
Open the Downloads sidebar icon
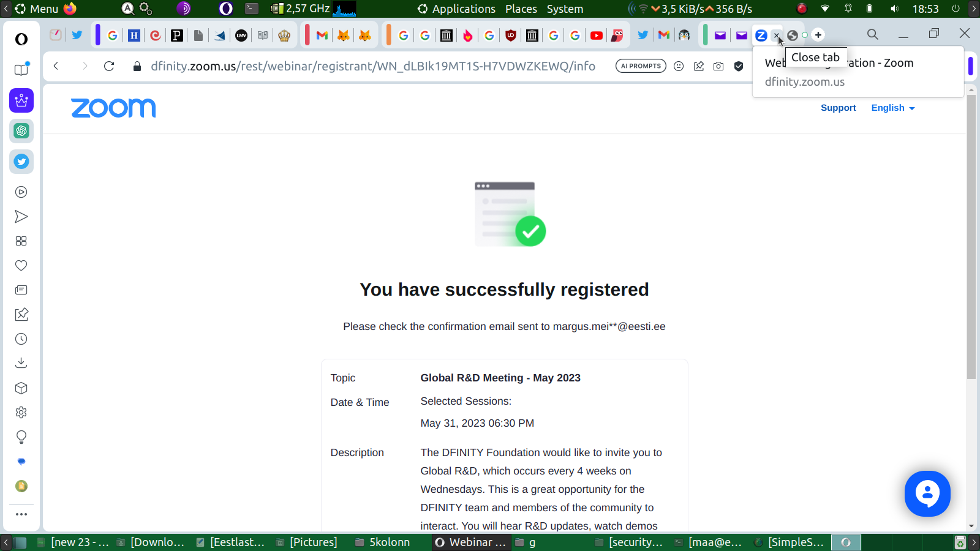[21, 364]
